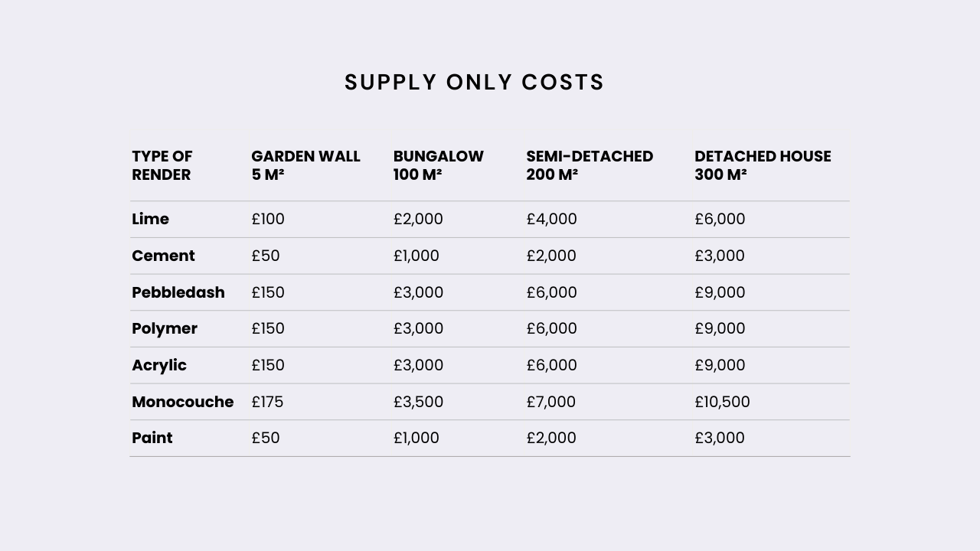Click the Acrylic row label

(159, 365)
